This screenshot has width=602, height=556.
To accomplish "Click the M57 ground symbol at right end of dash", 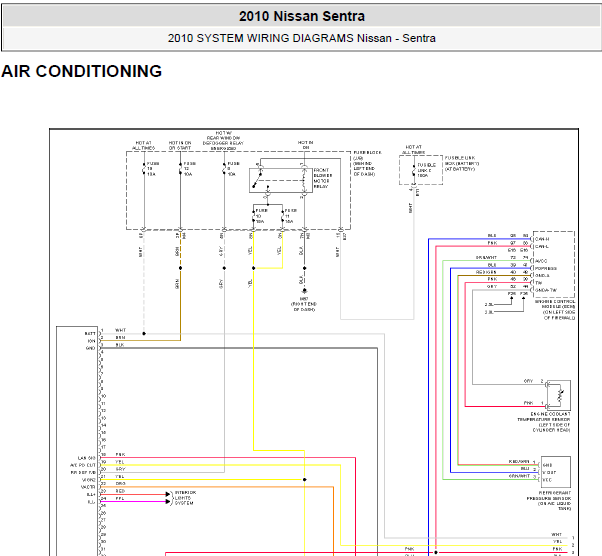I will click(x=304, y=291).
